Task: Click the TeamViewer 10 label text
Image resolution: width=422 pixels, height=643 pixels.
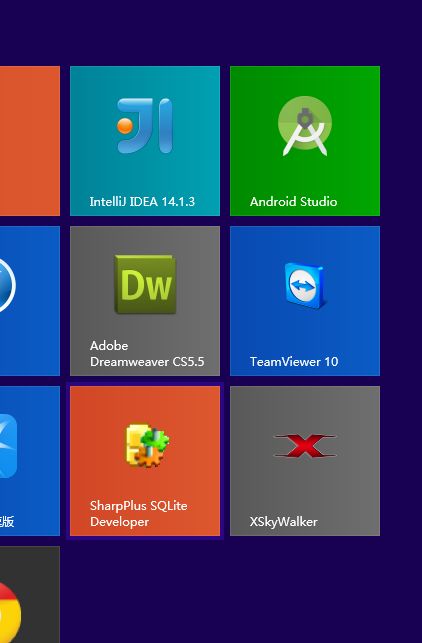Action: click(294, 361)
